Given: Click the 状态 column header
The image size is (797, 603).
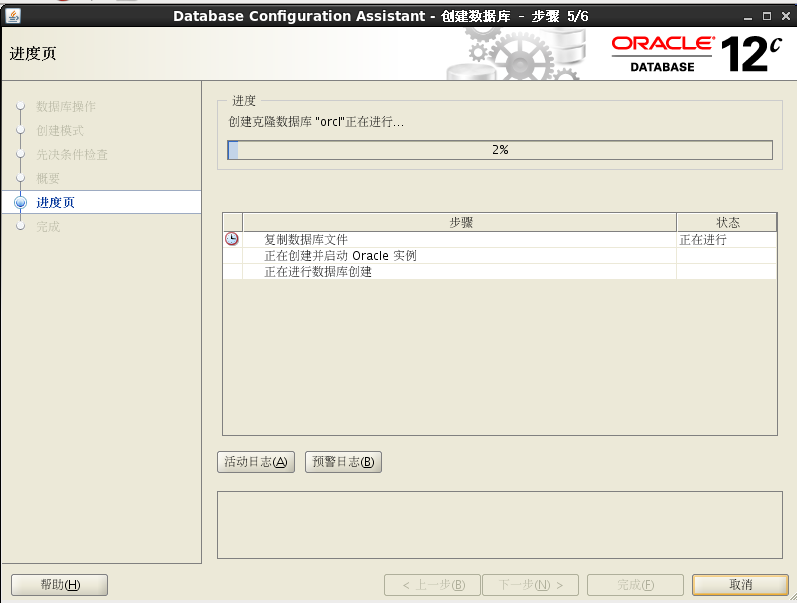Looking at the screenshot, I should [727, 223].
